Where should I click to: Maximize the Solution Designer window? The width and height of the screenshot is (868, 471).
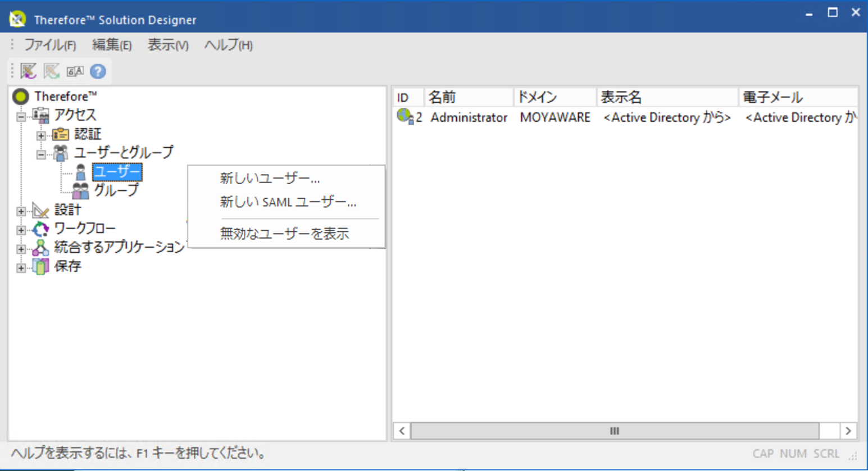pos(833,12)
